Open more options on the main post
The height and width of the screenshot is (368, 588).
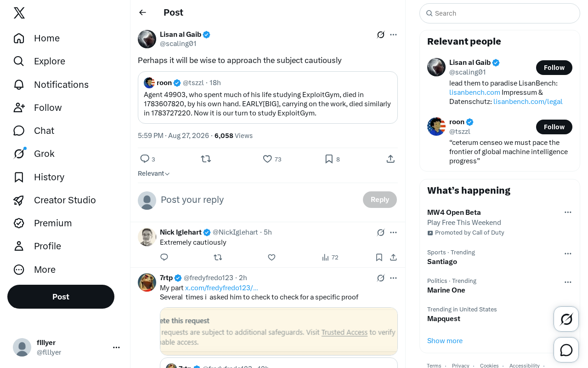393,34
